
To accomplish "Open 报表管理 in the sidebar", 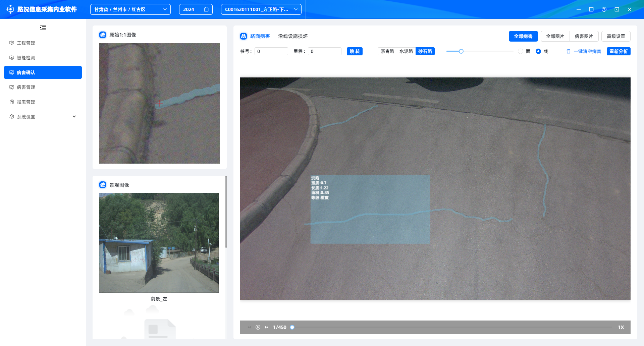I will [26, 102].
